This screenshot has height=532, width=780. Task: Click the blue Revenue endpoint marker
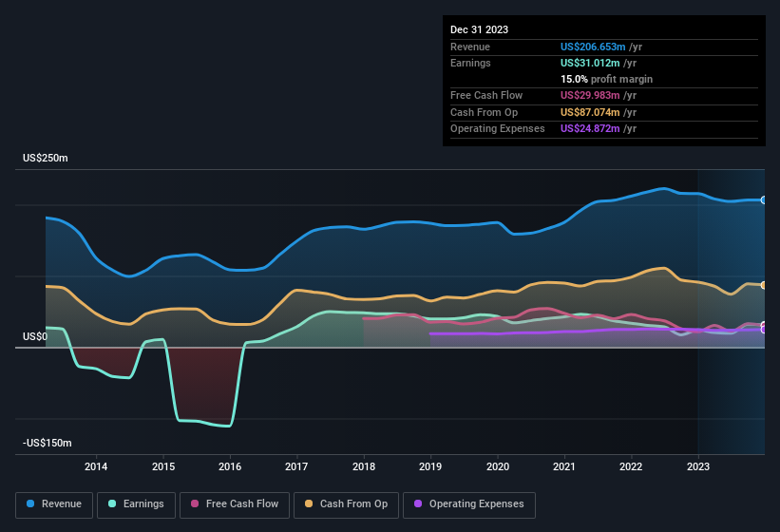[764, 199]
